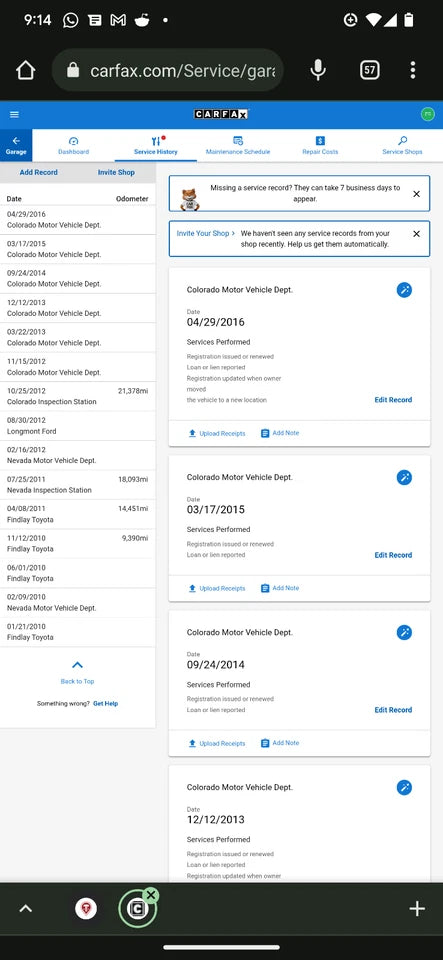Viewport: 443px width, 960px height.
Task: Select the 10/25/2012 Colorado Inspection Station entry
Action: [77, 396]
